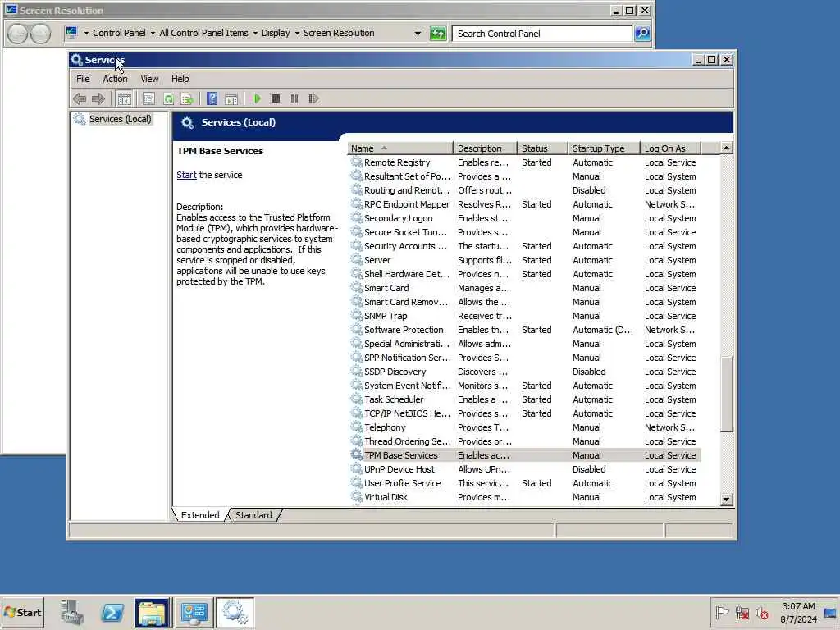Click the Restart Service toolbar icon
The image size is (840, 630).
pyautogui.click(x=313, y=98)
